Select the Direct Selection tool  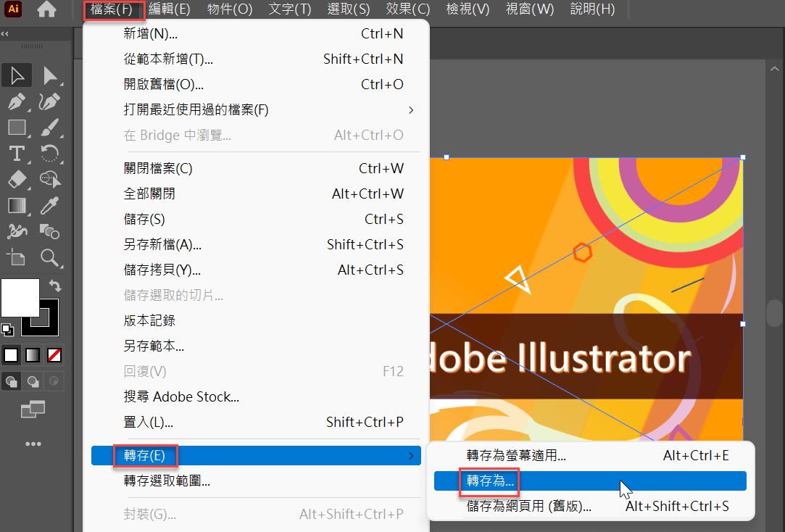[49, 75]
